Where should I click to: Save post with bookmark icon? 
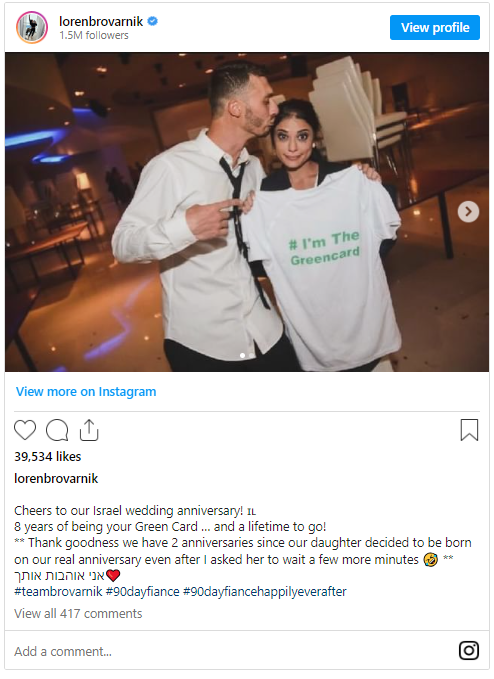tap(469, 430)
